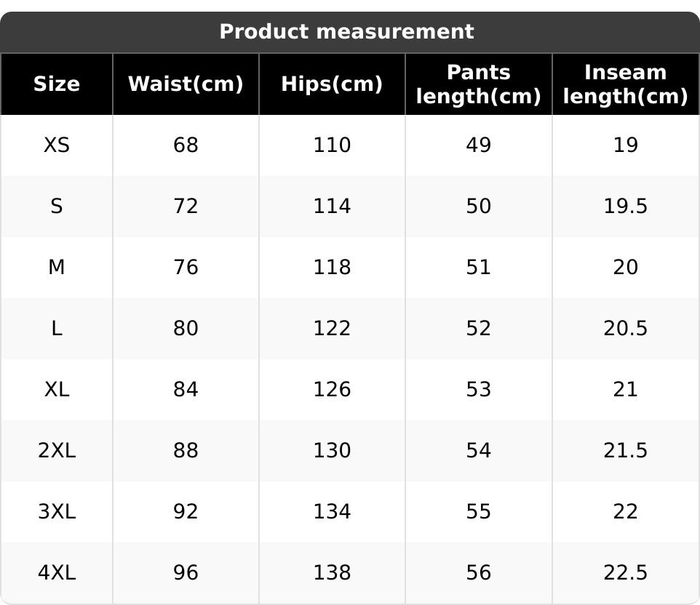The image size is (700, 605).
Task: Click the inseam value 19.5
Action: point(625,207)
